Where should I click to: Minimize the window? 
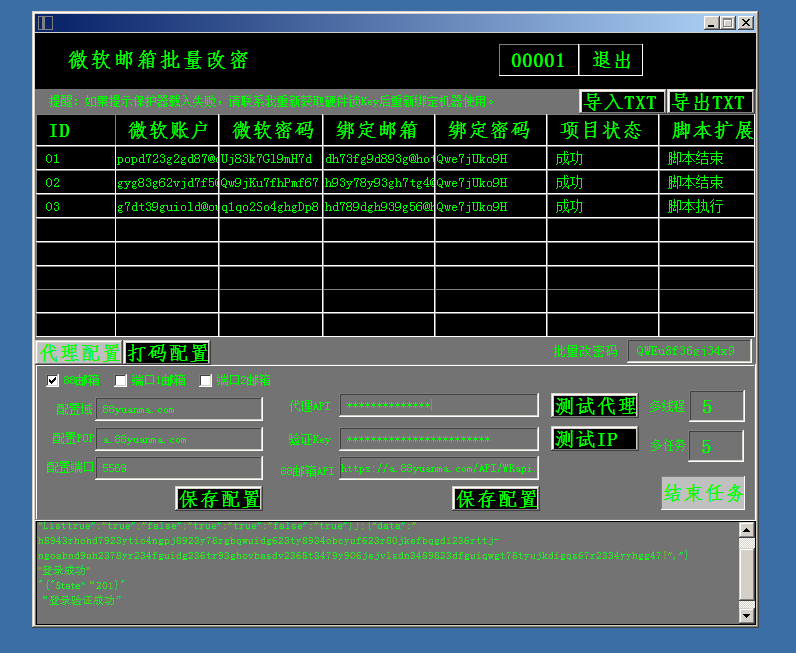click(711, 23)
